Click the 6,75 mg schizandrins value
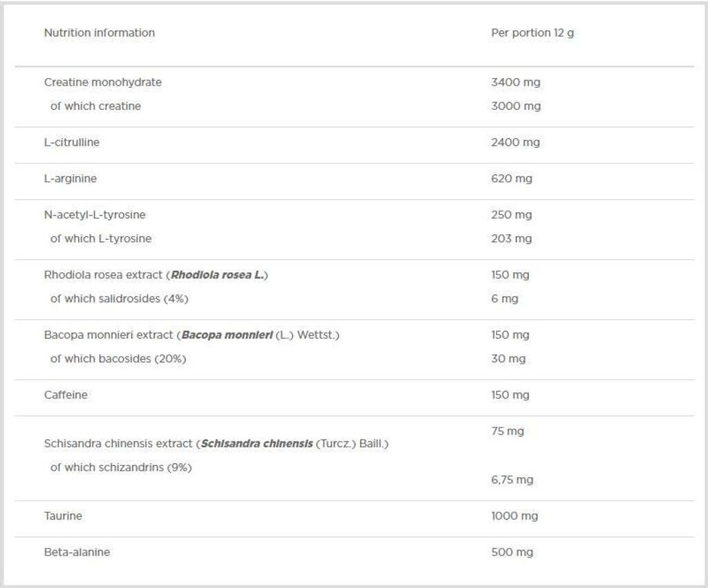Image resolution: width=708 pixels, height=588 pixels. coord(512,480)
